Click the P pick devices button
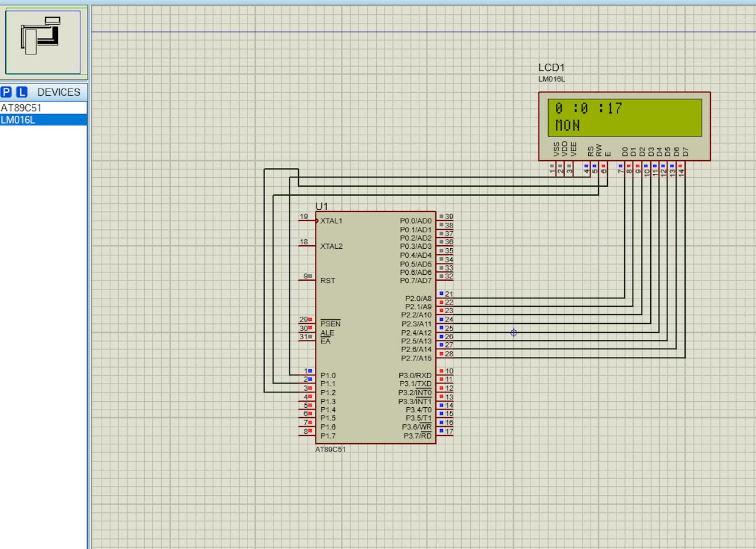Viewport: 756px width, 549px height. [x=6, y=92]
